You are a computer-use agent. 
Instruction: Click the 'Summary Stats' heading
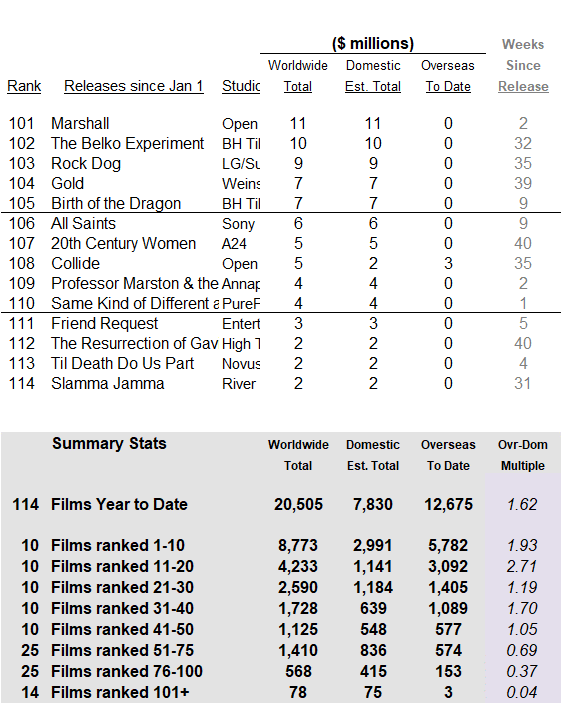point(109,443)
